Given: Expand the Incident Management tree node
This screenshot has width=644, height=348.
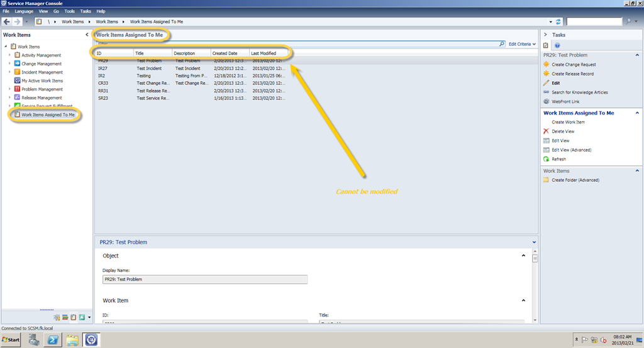Looking at the screenshot, I should click(x=9, y=72).
